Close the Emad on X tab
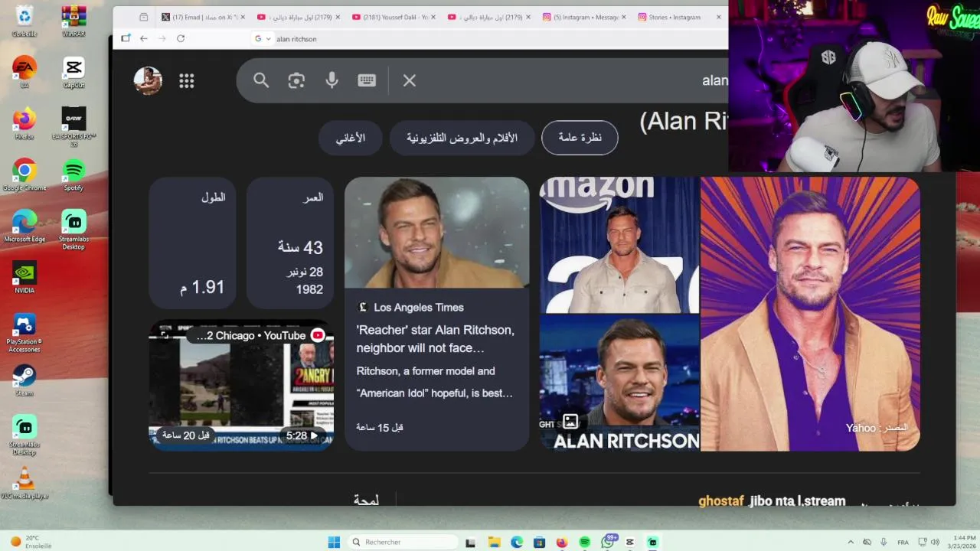The image size is (980, 551). pos(243,17)
